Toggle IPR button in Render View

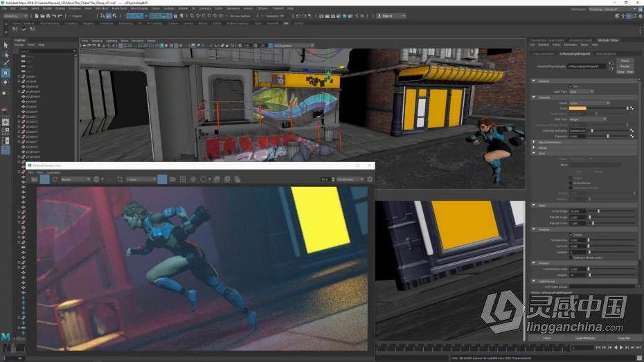(45, 179)
